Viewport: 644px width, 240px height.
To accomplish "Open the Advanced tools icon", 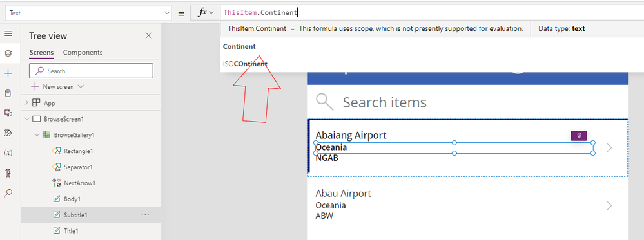I will pyautogui.click(x=8, y=172).
